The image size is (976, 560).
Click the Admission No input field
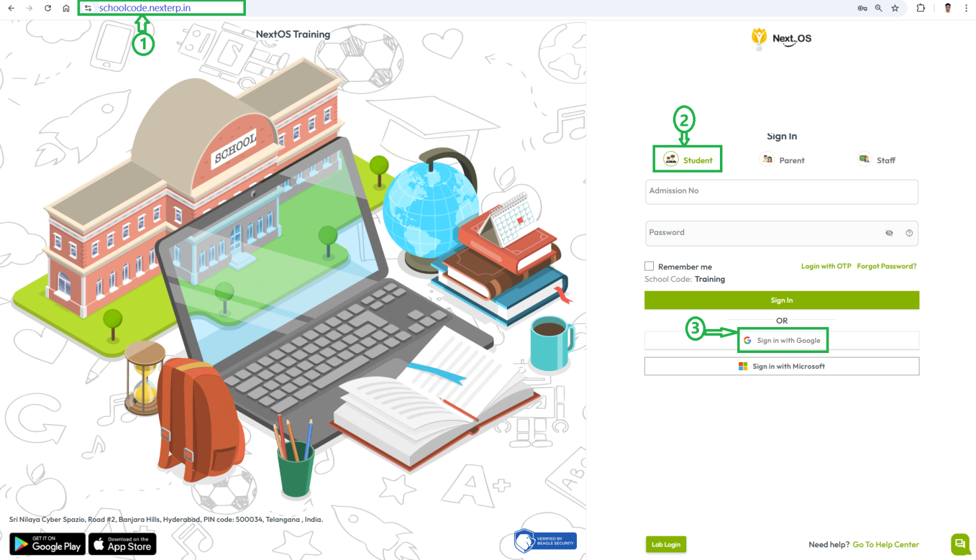click(x=782, y=192)
